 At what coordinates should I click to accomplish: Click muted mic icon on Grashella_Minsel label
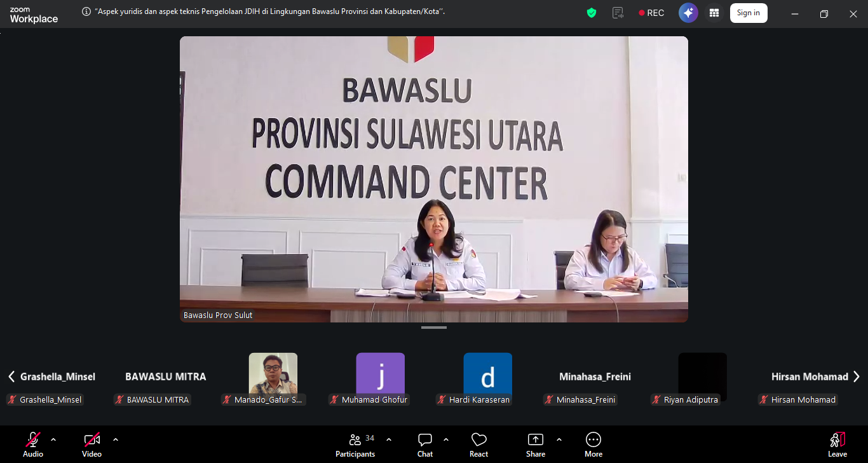click(12, 399)
